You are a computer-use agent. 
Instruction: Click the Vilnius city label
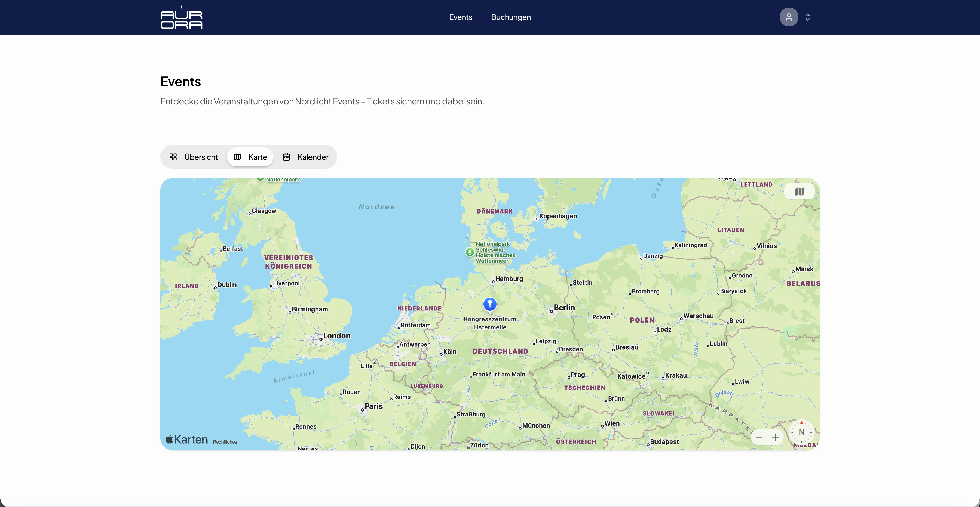coord(767,246)
